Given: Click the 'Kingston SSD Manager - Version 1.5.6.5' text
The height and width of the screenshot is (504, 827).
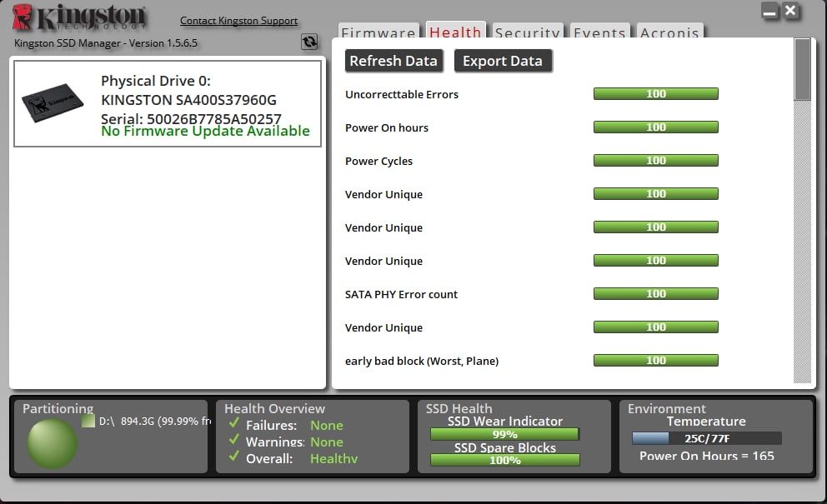Looking at the screenshot, I should coord(106,43).
